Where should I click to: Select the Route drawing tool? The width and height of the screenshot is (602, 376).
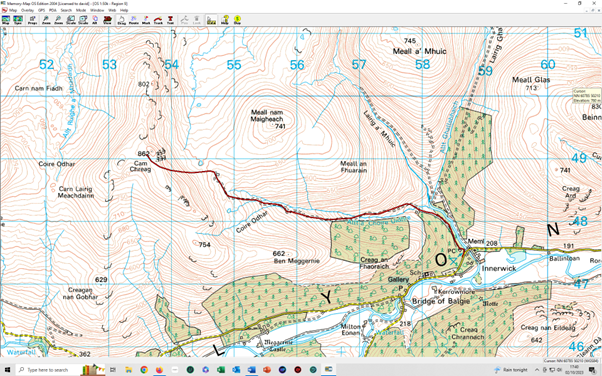(134, 20)
